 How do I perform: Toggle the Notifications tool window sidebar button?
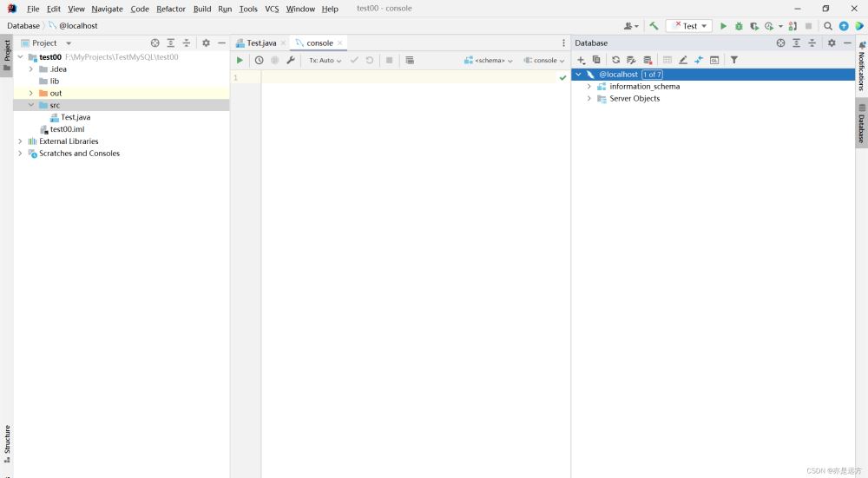861,67
